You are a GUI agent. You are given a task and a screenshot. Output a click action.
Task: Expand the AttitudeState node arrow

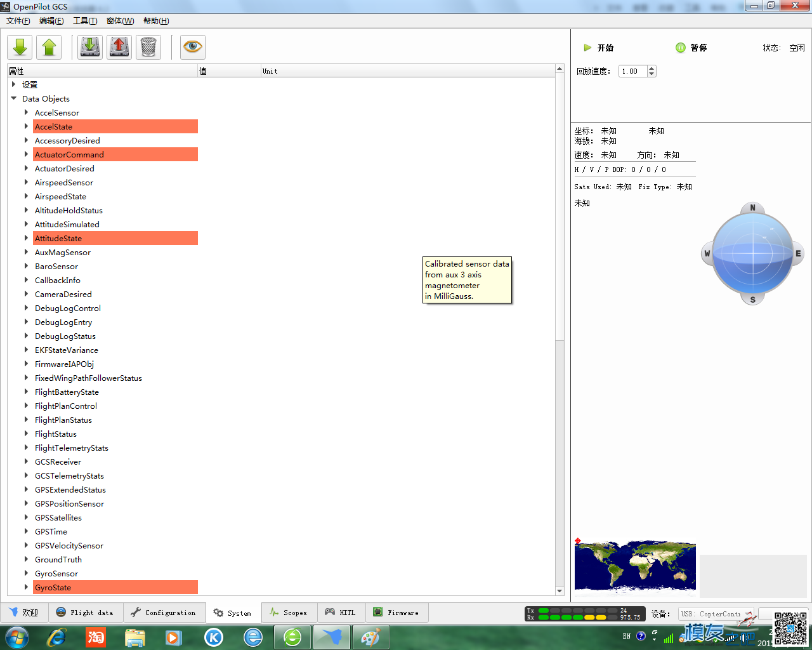pyautogui.click(x=26, y=238)
